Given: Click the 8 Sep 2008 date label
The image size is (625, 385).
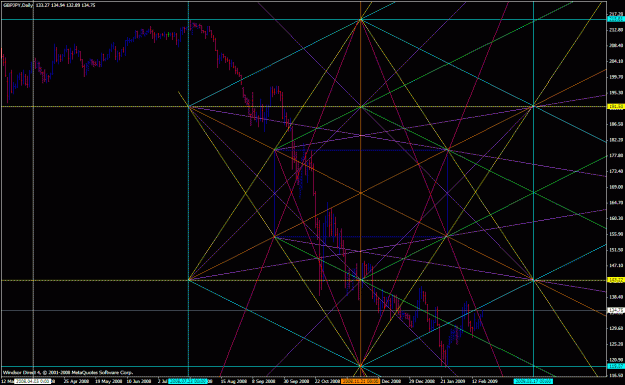Looking at the screenshot, I should [263, 381].
